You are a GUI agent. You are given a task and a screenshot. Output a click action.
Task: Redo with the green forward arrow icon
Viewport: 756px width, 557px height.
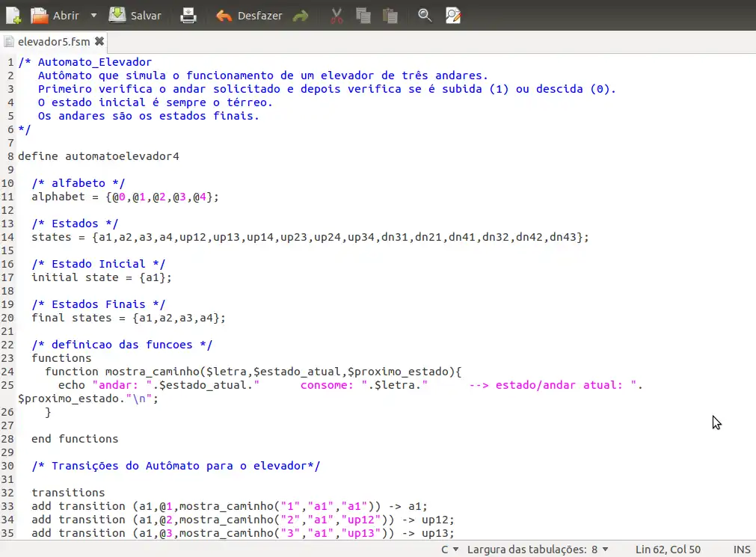coord(301,16)
